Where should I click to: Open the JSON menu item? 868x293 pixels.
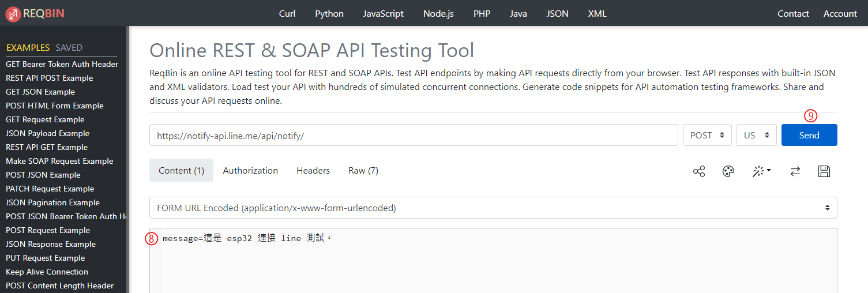click(x=558, y=14)
